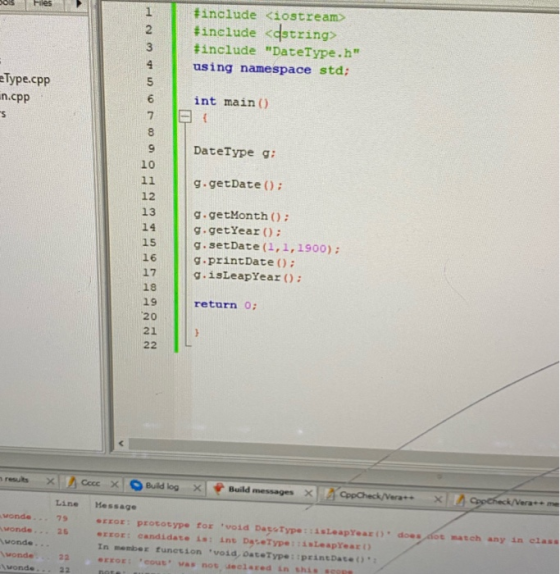Close the Build messages tab
Screen dimensions: 560x574
coord(309,493)
